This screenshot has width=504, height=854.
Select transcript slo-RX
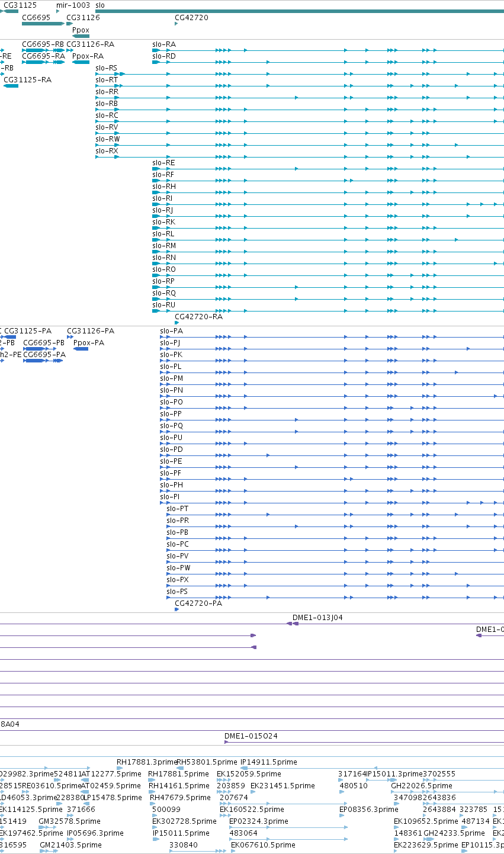pos(107,151)
